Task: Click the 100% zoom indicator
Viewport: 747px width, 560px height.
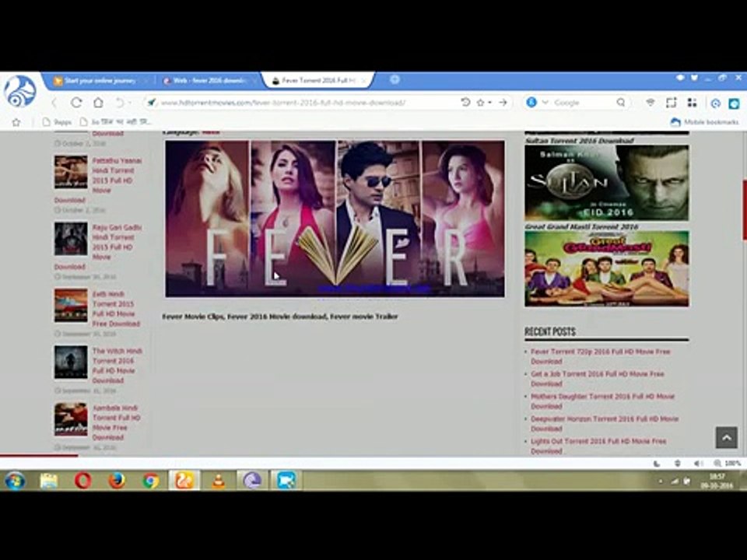Action: point(728,464)
